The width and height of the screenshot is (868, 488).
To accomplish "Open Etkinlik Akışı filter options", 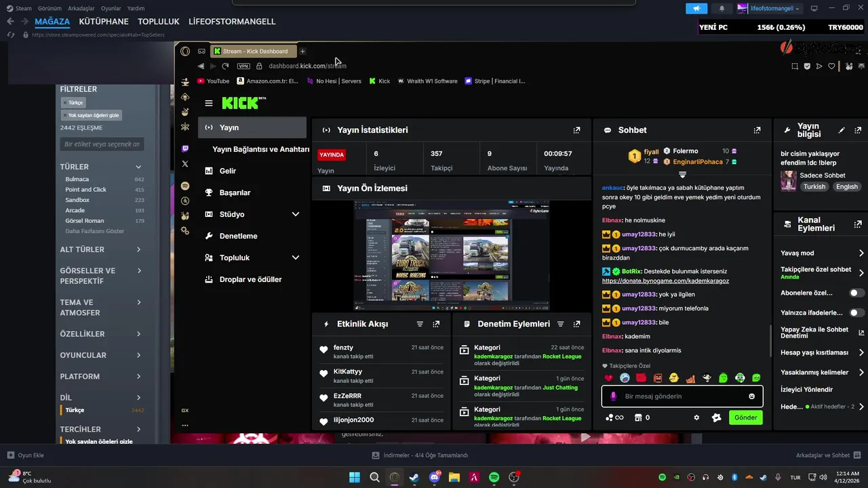I will pyautogui.click(x=420, y=324).
